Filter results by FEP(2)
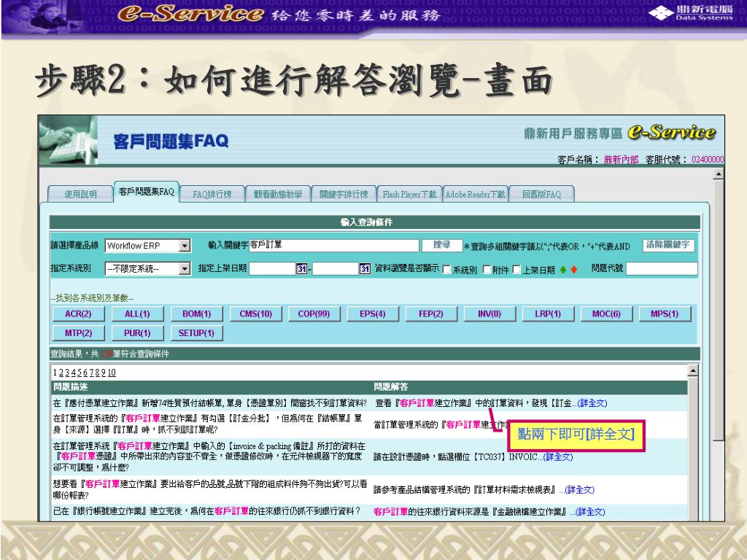Image resolution: width=747 pixels, height=560 pixels. [x=431, y=314]
